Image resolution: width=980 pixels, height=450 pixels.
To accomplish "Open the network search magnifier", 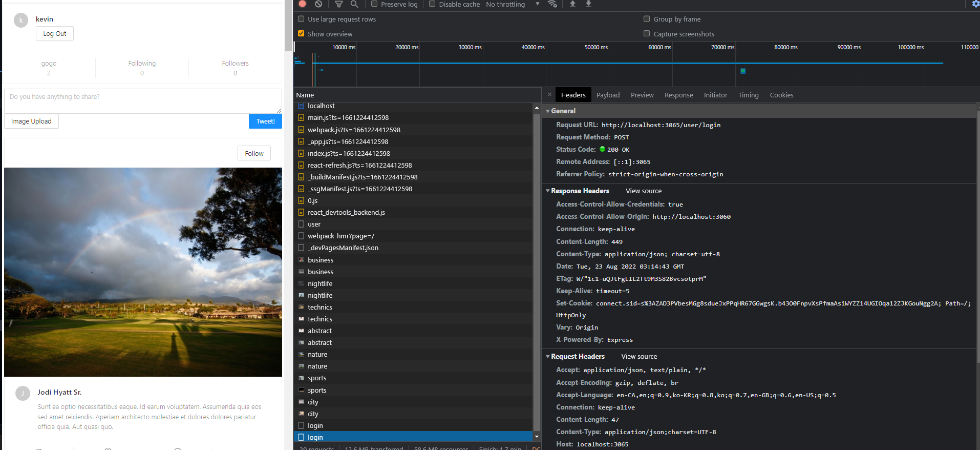I will (354, 4).
